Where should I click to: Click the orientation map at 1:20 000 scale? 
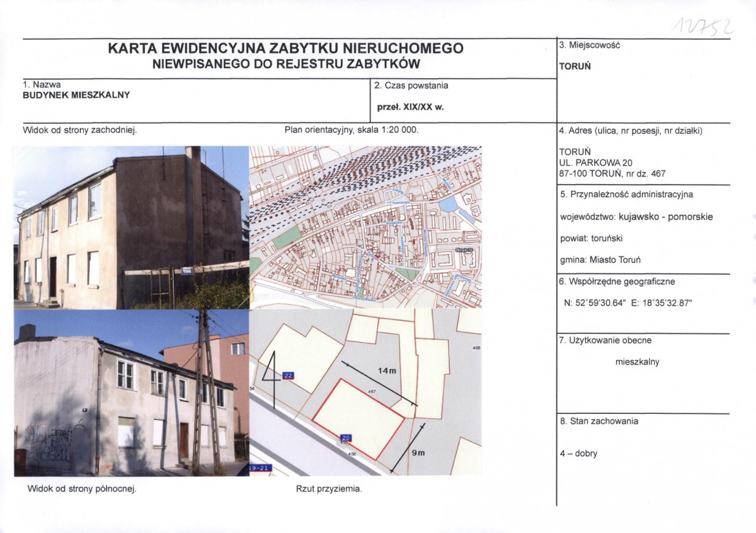point(365,227)
